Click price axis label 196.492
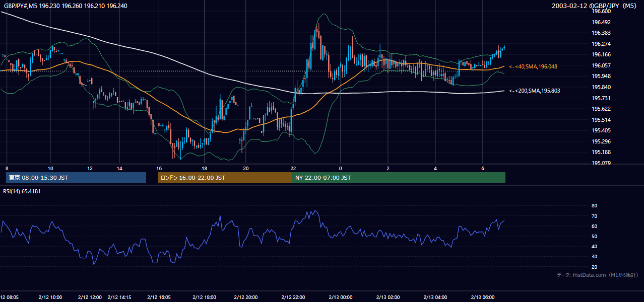Screen dimensions: 644x302 (601, 22)
